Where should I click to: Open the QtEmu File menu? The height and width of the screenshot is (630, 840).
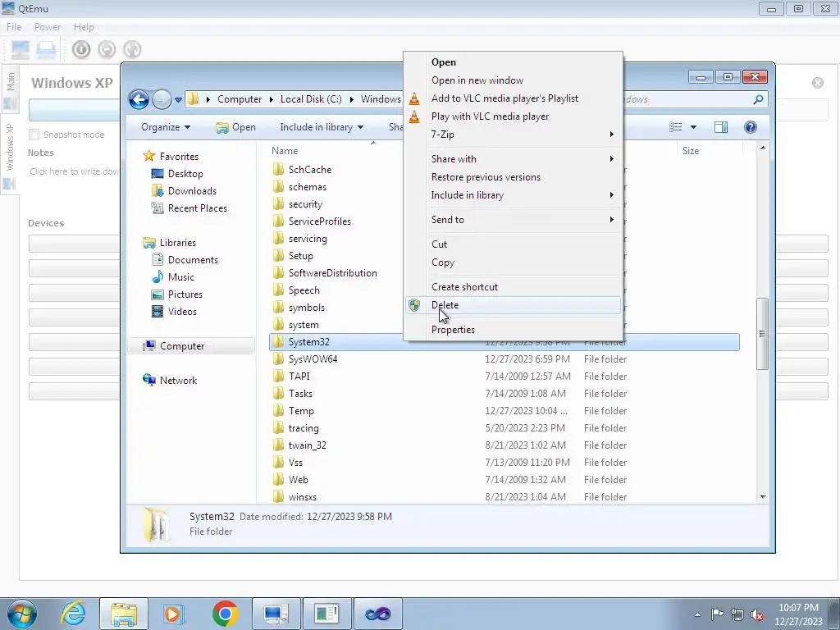coord(14,27)
